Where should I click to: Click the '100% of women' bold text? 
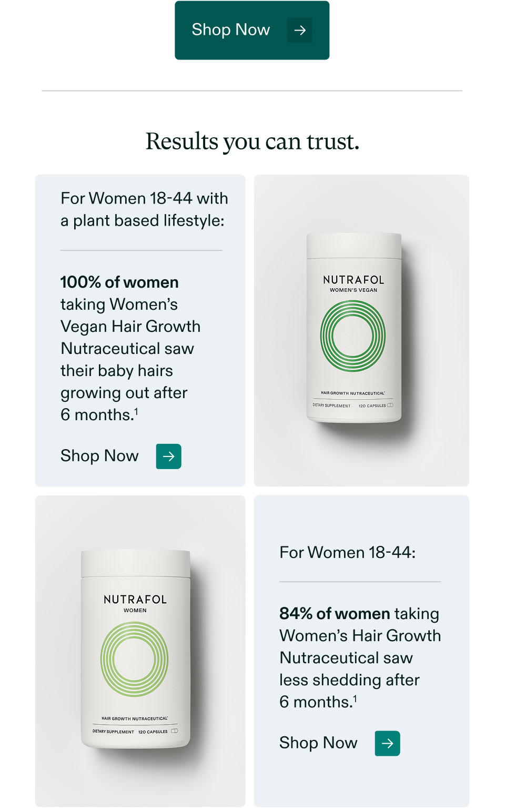coord(119,282)
